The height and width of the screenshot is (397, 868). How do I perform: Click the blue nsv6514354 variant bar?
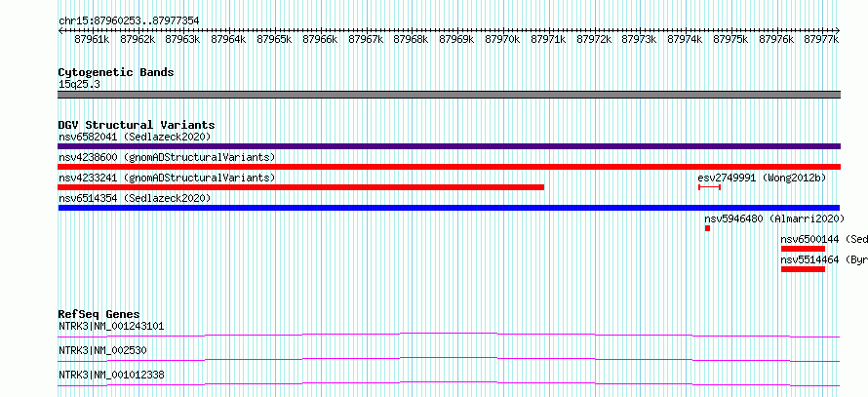(x=449, y=208)
